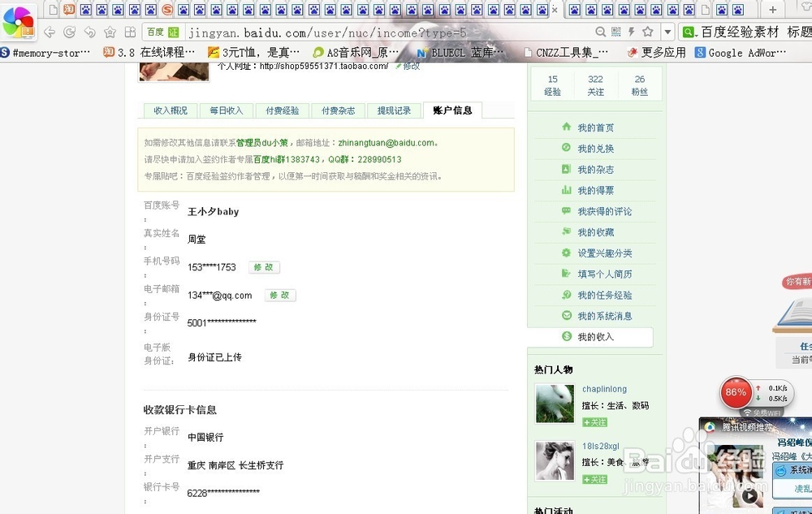Expand the dropdown arrow next to bookmark star
The height and width of the screenshot is (514, 812).
tap(667, 33)
